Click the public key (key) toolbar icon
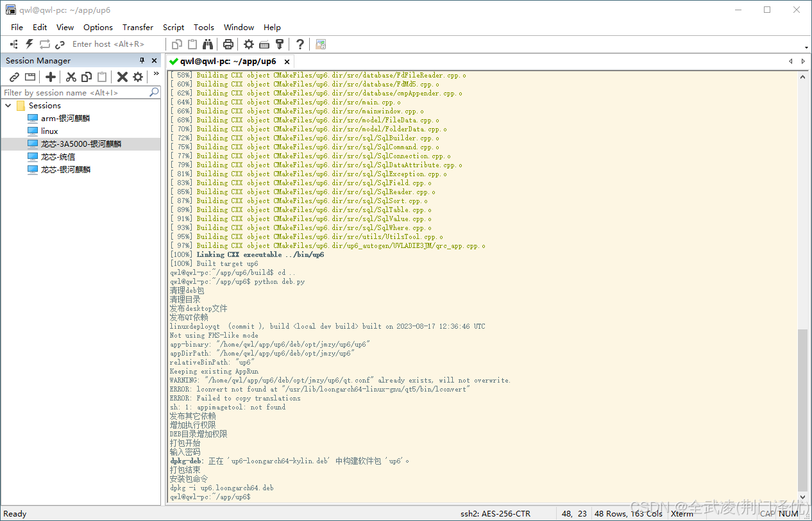812x521 pixels. [x=280, y=44]
